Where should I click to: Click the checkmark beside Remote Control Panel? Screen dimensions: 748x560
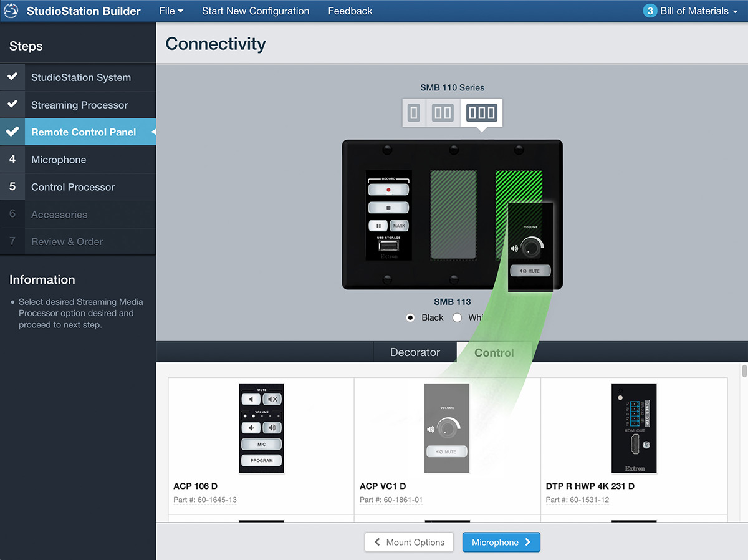coord(12,132)
